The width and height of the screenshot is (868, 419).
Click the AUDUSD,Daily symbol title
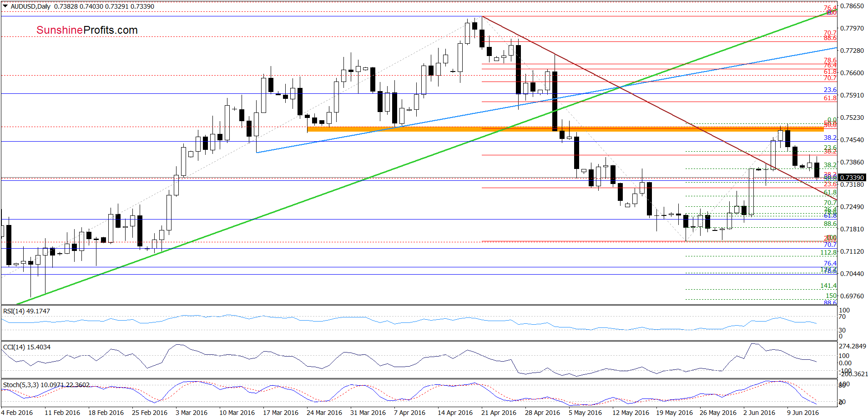31,6
